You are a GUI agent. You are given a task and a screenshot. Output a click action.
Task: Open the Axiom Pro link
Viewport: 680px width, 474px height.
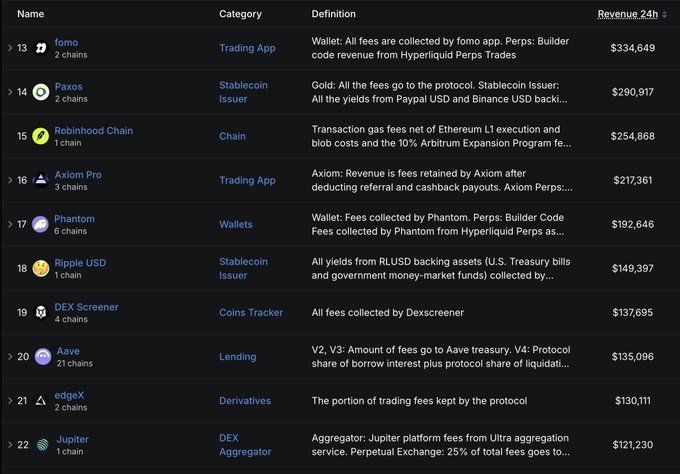coord(78,175)
